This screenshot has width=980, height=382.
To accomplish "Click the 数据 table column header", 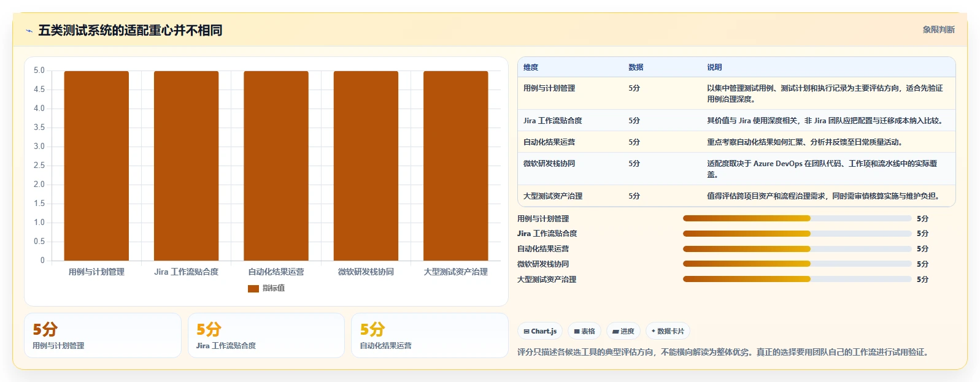I will (636, 67).
